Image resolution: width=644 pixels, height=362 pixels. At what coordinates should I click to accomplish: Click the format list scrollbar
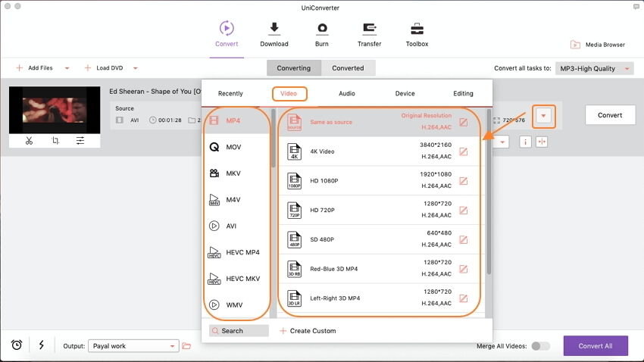273,139
